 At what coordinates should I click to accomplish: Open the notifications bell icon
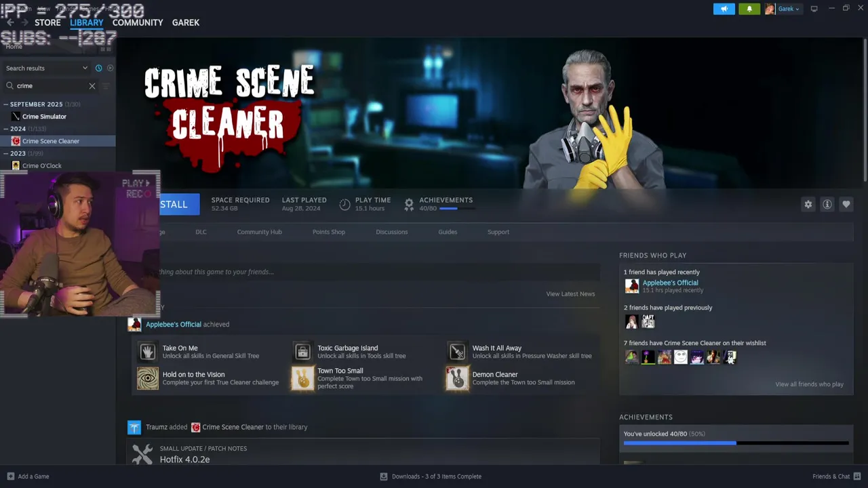(x=749, y=9)
